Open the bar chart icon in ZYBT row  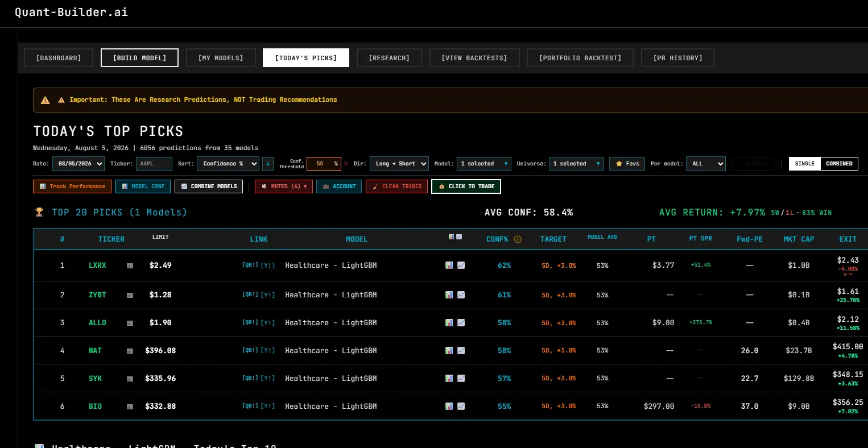coord(449,294)
